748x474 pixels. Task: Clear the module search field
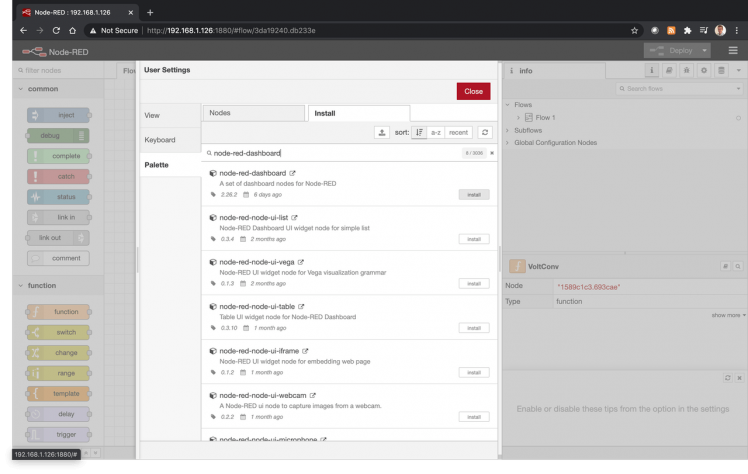point(491,153)
